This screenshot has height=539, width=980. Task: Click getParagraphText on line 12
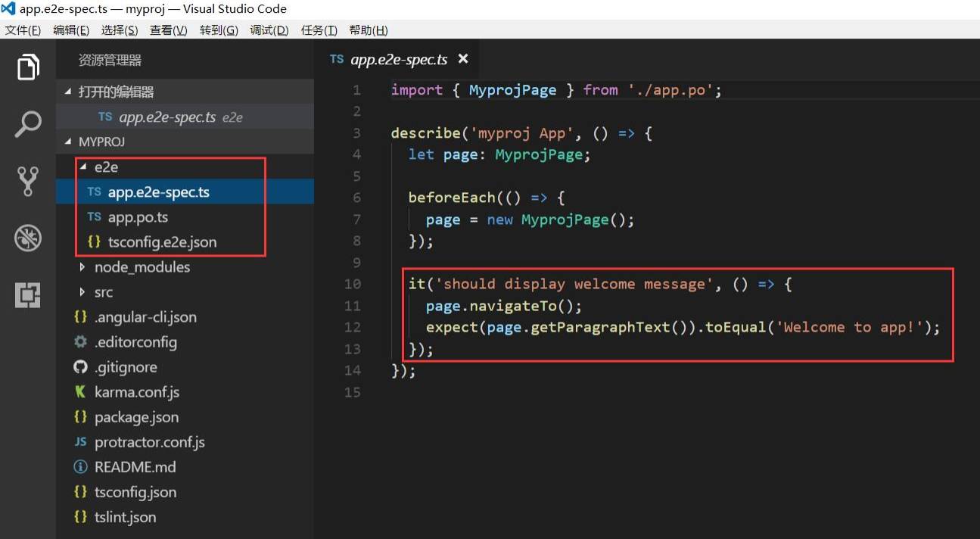(x=599, y=328)
